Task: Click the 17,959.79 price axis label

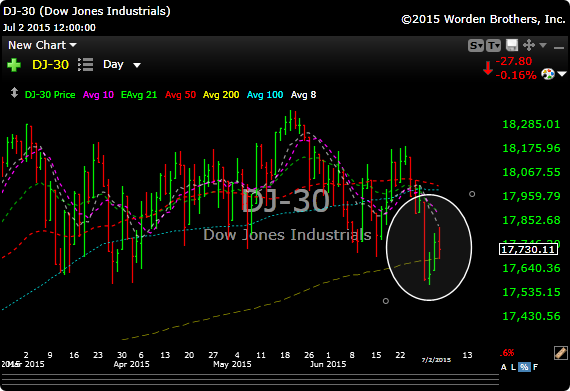Action: point(531,196)
